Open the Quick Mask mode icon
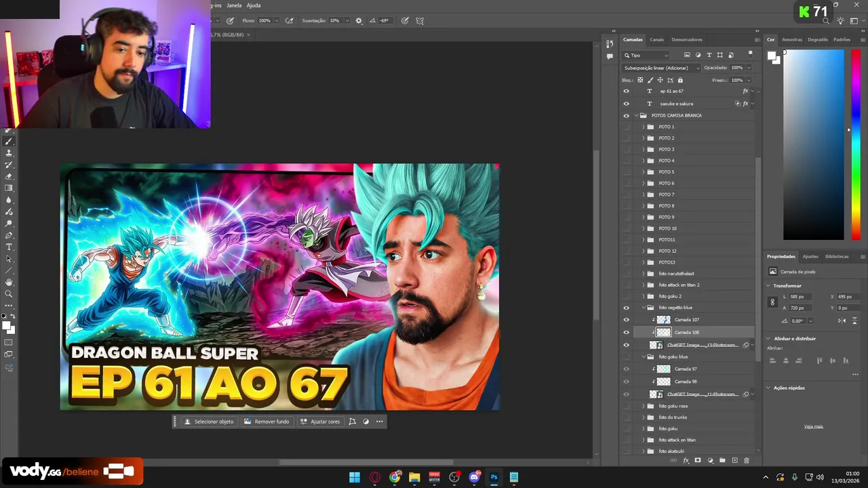Screen dimensions: 868x488 9,342
